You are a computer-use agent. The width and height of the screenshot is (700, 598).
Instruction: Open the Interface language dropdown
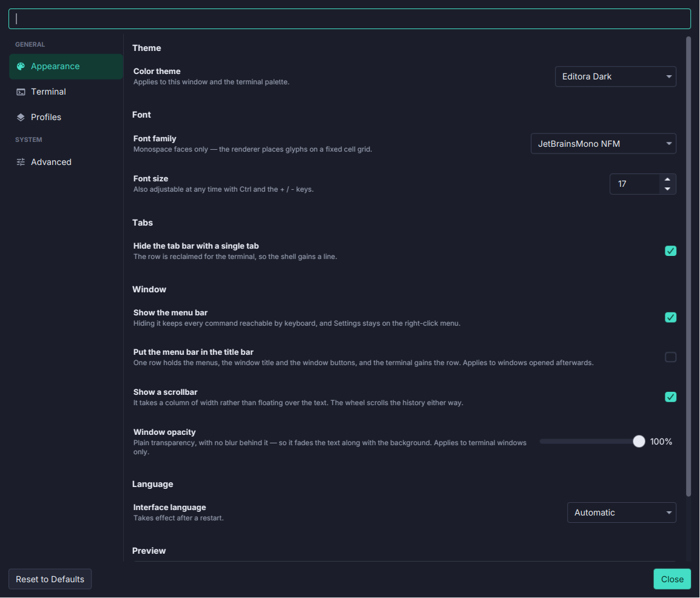[621, 512]
